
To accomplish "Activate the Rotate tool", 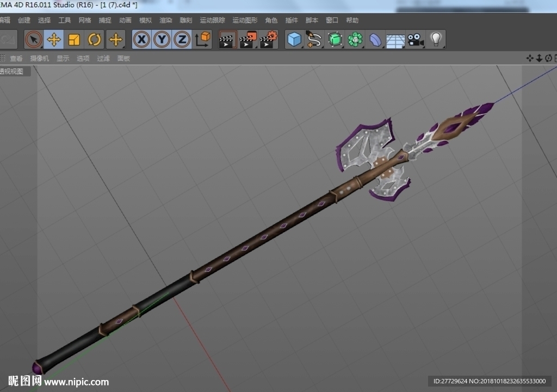I will [94, 39].
